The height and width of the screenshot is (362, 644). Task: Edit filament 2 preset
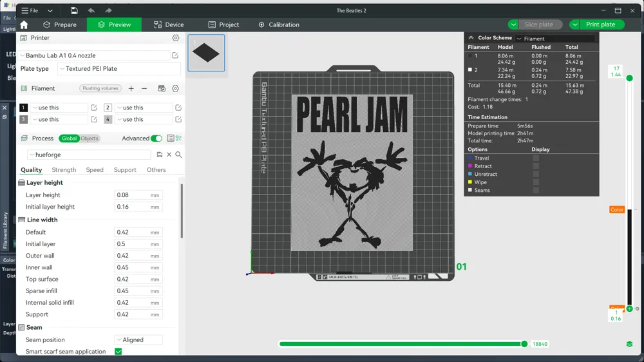pos(178,108)
